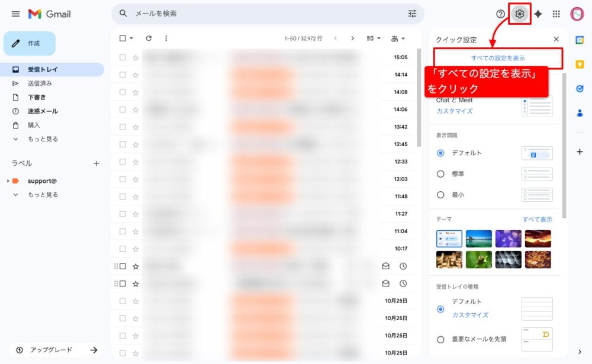Expand もっと見る under the 購入 folder

tap(43, 139)
